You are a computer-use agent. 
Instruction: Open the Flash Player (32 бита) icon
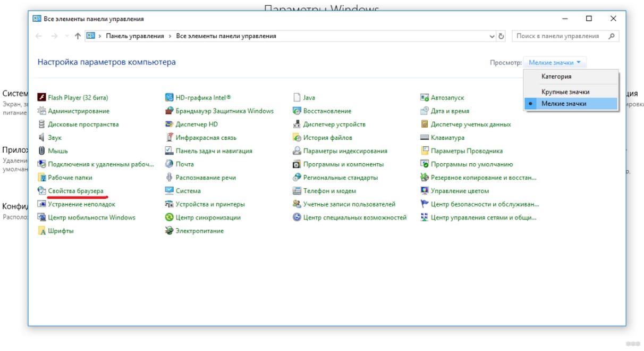coord(42,98)
